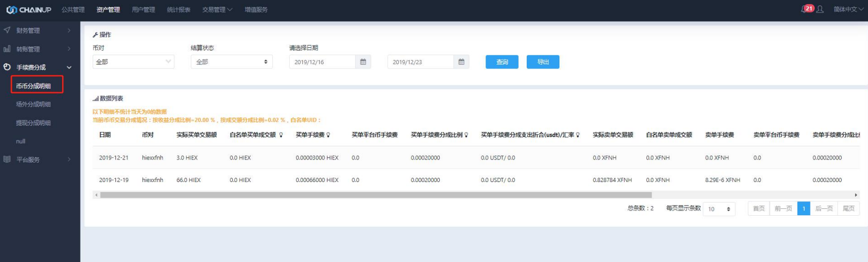
Task: Go to 尾页 last page
Action: click(x=849, y=208)
